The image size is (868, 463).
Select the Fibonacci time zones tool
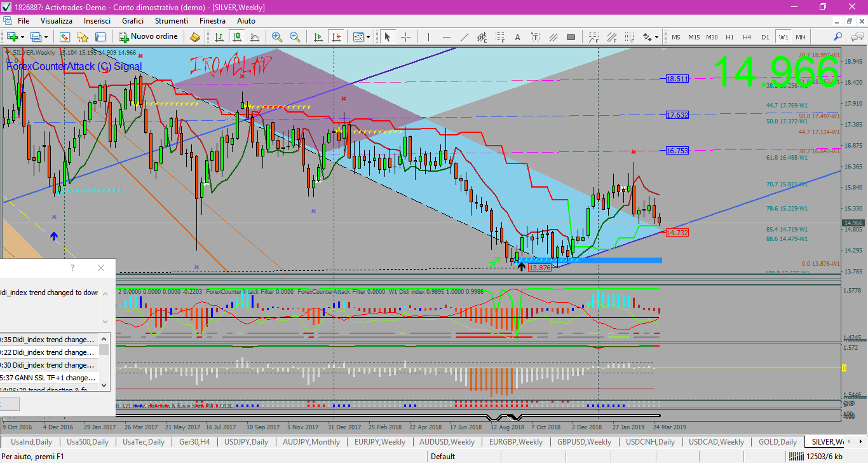click(x=629, y=37)
